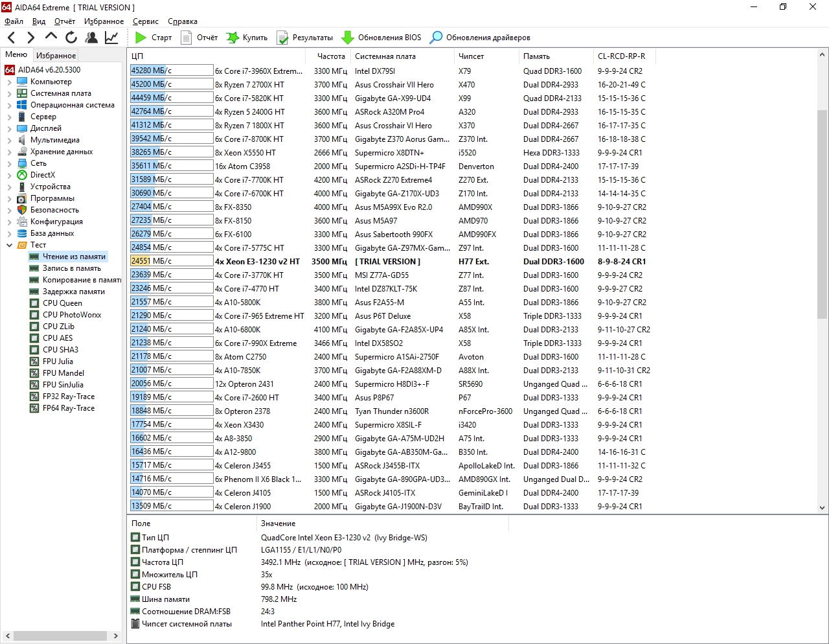Start the benchmark with the Старт button

click(153, 38)
